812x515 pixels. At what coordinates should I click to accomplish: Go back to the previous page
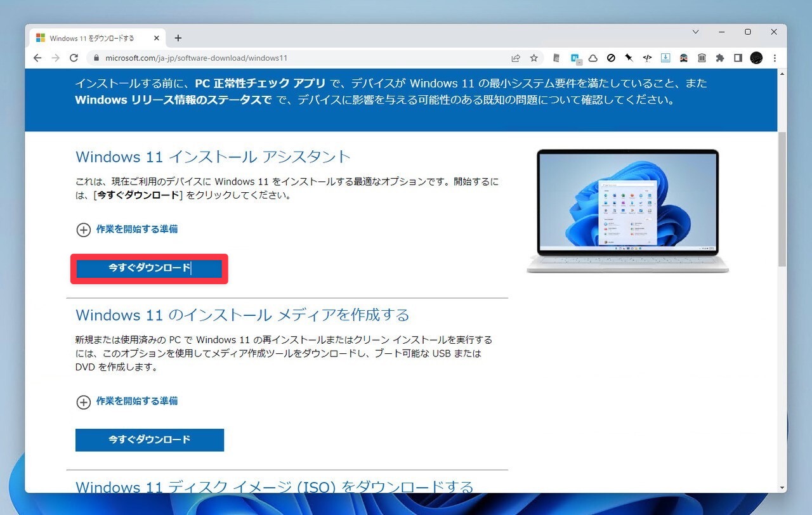37,58
